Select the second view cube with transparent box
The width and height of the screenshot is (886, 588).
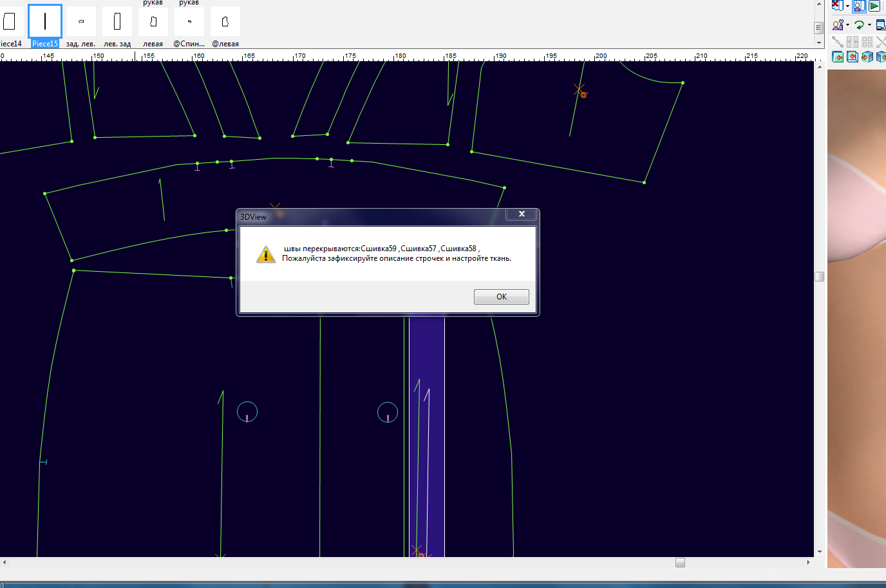[853, 57]
